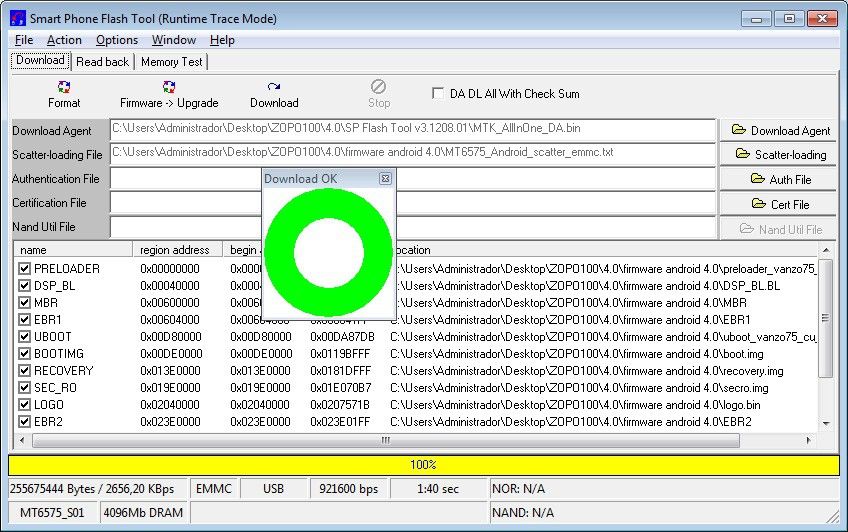Click the Nand Util File button

(778, 229)
